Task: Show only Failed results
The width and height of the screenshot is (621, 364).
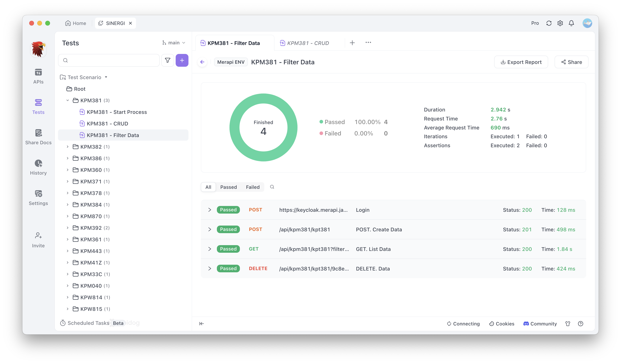Action: pyautogui.click(x=253, y=187)
